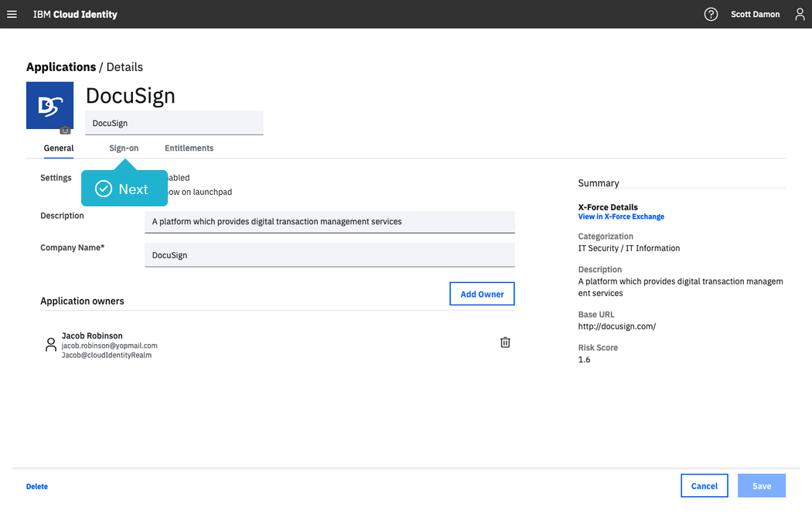Click the Jacob Robinson owner name
The width and height of the screenshot is (812, 514).
point(92,335)
